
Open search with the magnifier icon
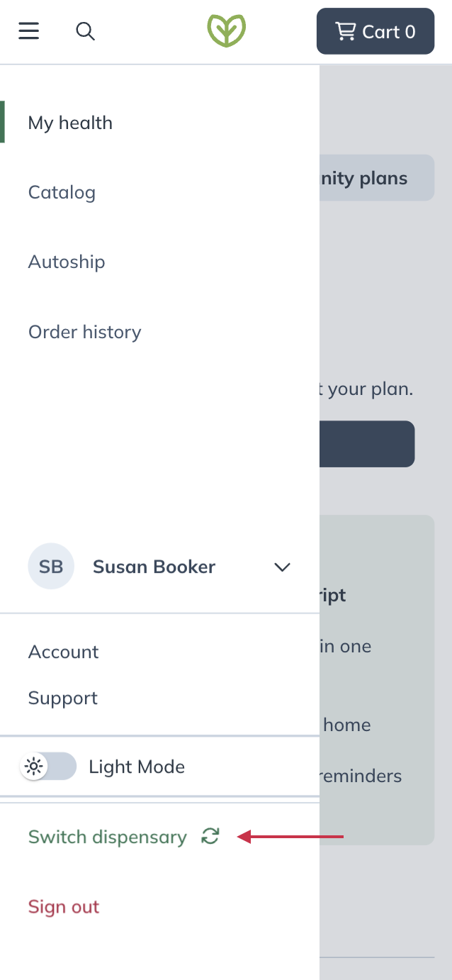[x=85, y=31]
